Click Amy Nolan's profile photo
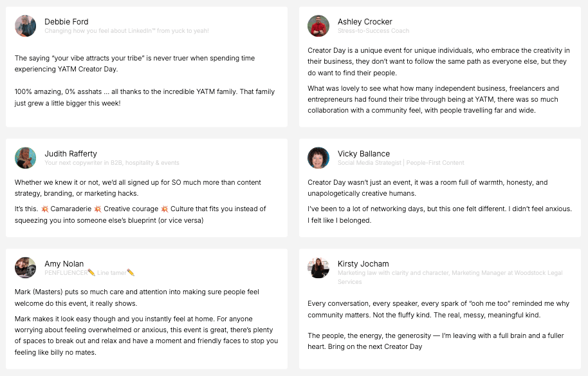 pos(26,268)
